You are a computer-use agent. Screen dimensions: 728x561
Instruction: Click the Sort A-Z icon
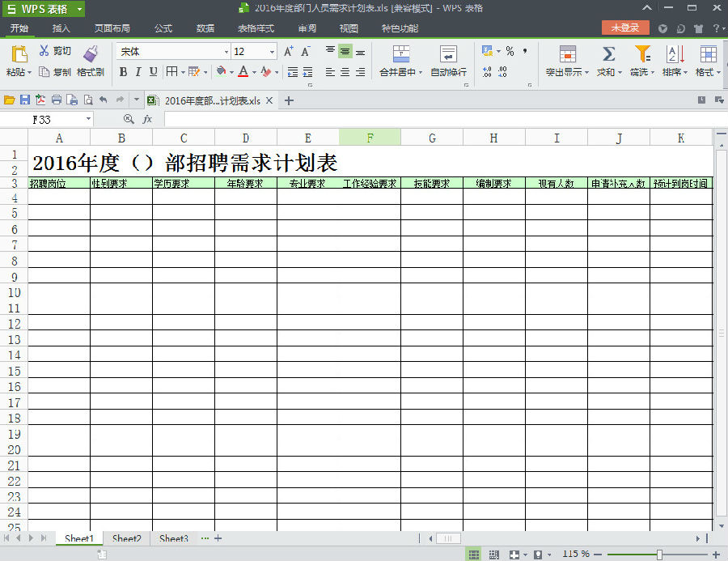tap(675, 54)
